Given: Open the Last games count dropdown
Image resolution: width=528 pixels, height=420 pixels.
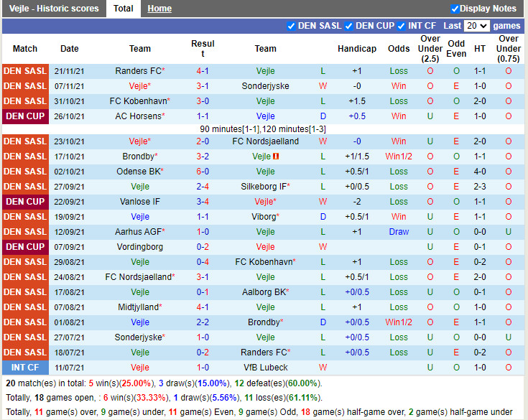Looking at the screenshot, I should (x=476, y=26).
